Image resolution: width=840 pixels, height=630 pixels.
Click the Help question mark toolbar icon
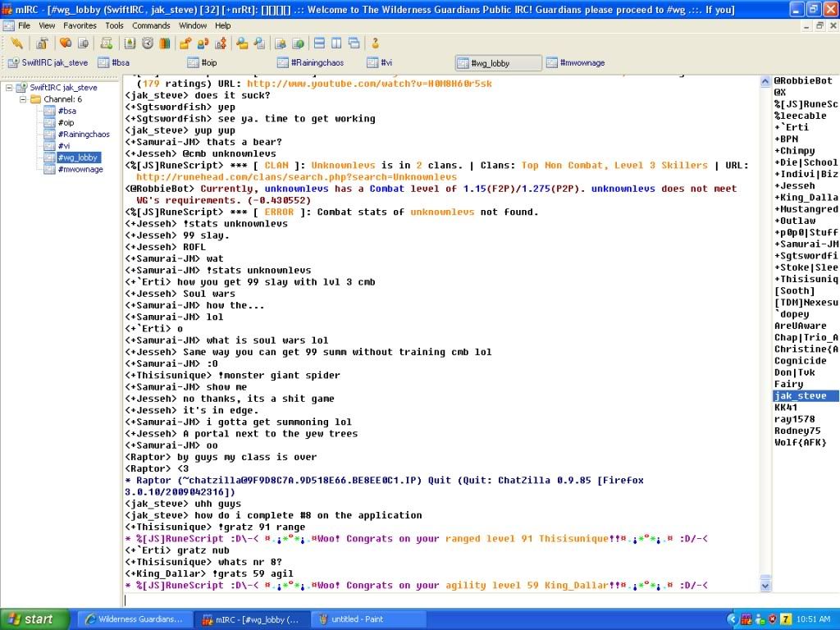[x=376, y=43]
